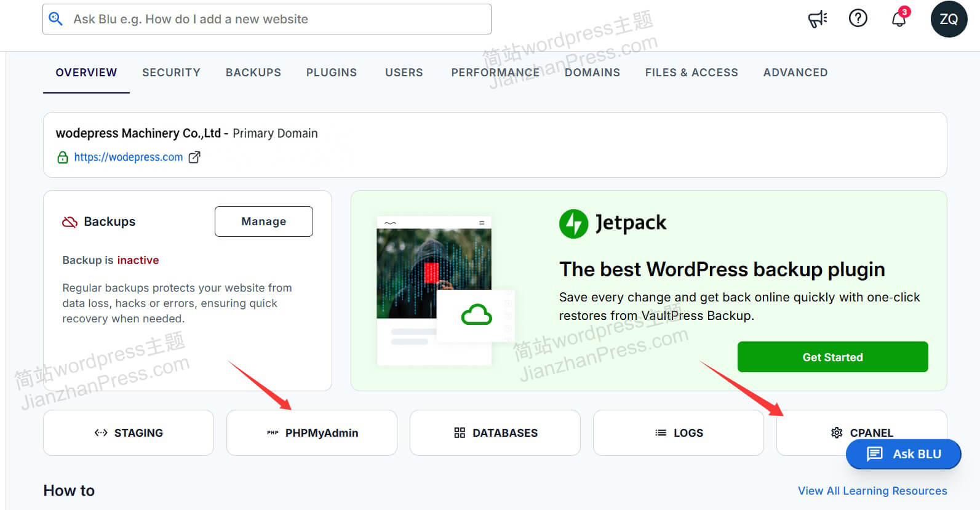Click the "wodepress Machinery Co.,Ltd" site title
This screenshot has width=980, height=510.
click(138, 133)
